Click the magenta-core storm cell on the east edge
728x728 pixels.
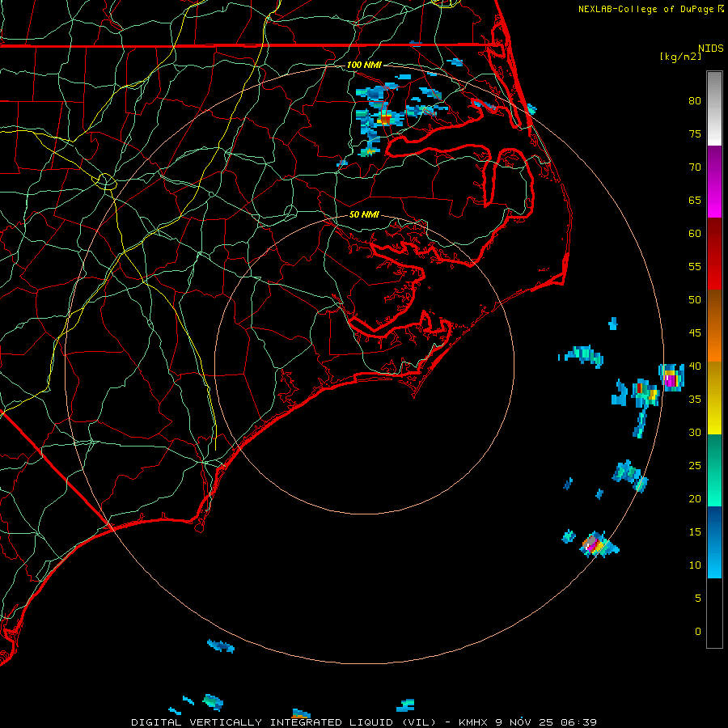pyautogui.click(x=671, y=378)
